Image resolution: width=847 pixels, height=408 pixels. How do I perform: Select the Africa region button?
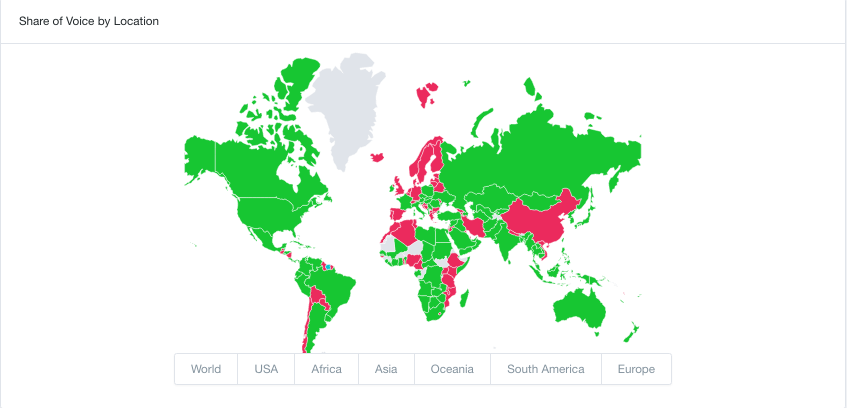point(326,369)
